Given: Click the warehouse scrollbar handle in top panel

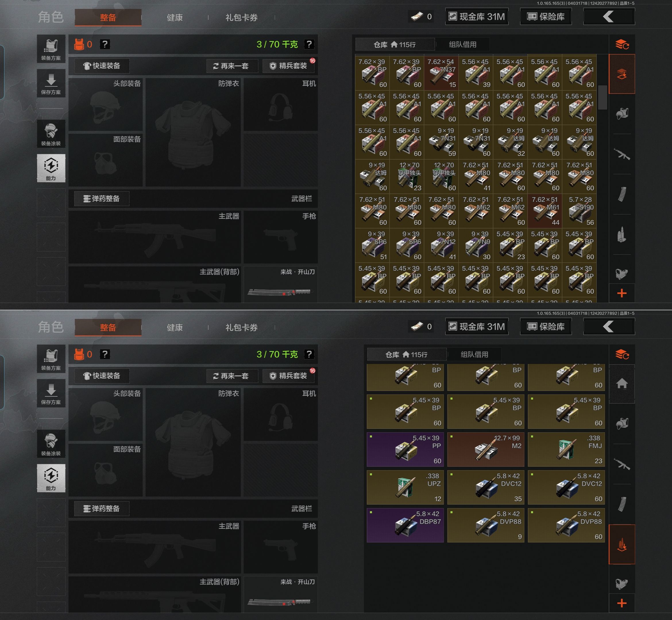Looking at the screenshot, I should click(603, 97).
